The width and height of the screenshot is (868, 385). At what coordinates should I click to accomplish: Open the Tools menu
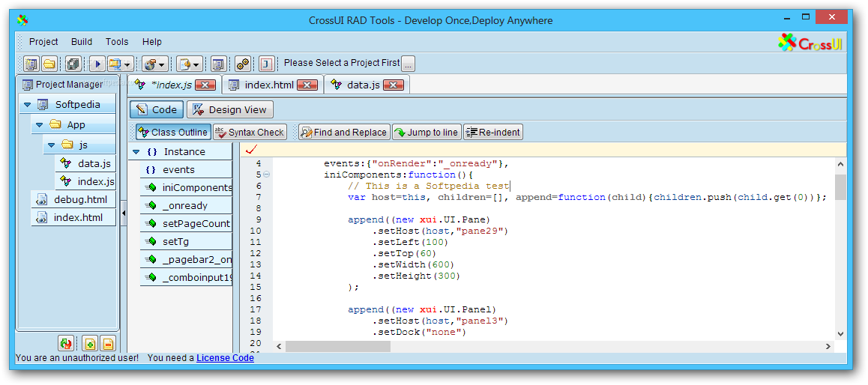tap(117, 41)
